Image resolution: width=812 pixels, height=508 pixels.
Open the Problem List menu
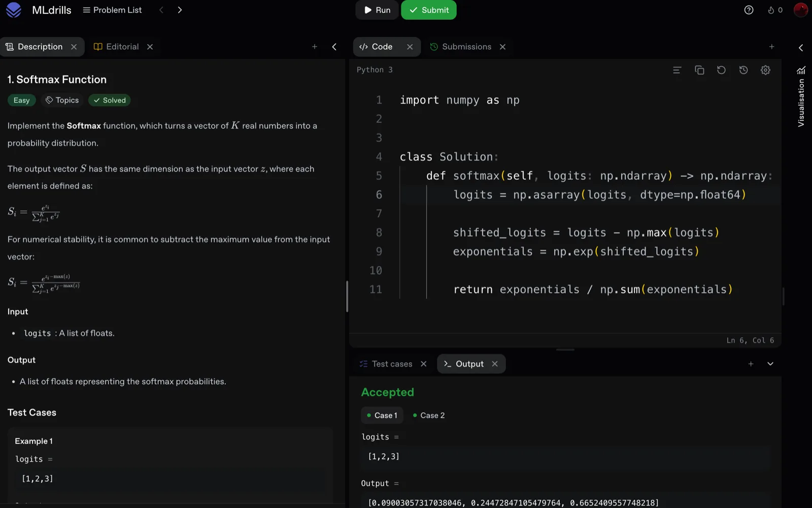tap(112, 10)
